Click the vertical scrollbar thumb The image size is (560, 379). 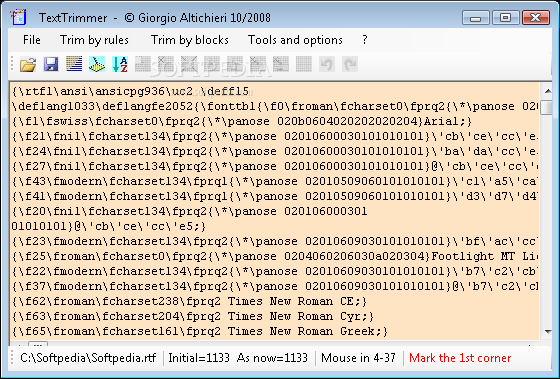coord(547,107)
